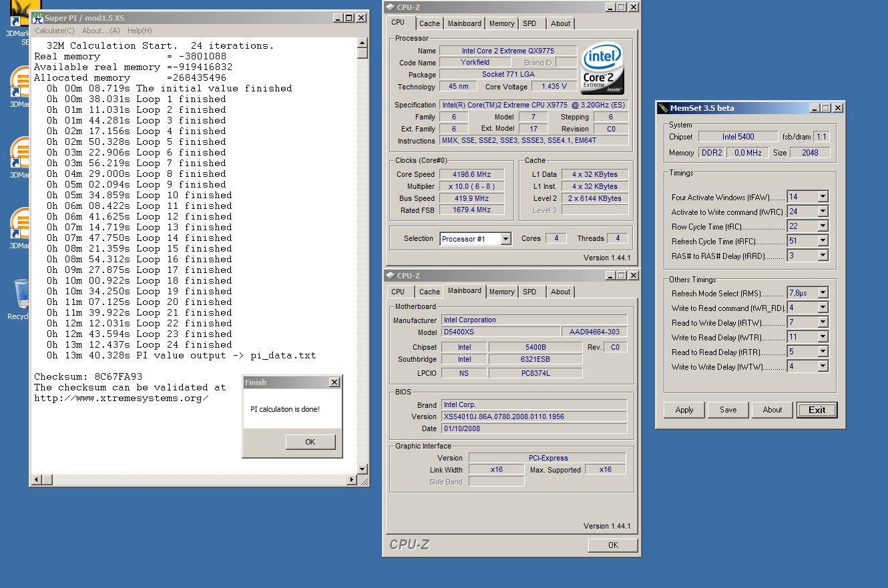The image size is (888, 588).
Task: Click Super PI horizontal scrollbar left arrow
Action: pyautogui.click(x=37, y=480)
